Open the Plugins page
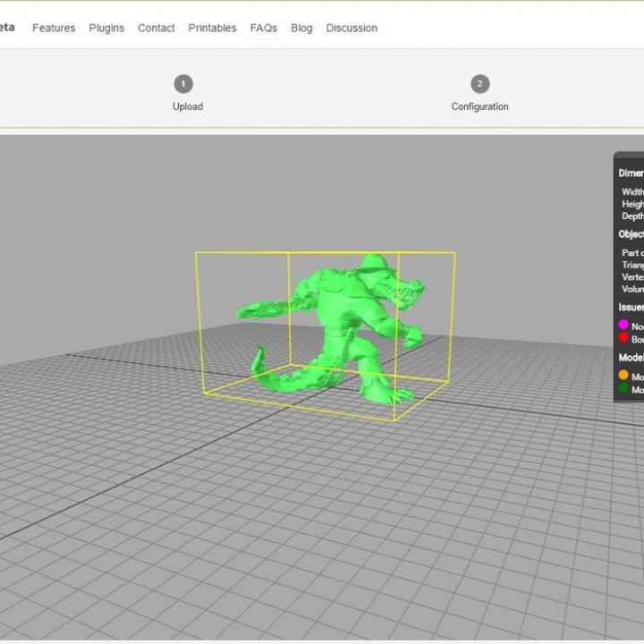This screenshot has width=644, height=644. pos(106,28)
